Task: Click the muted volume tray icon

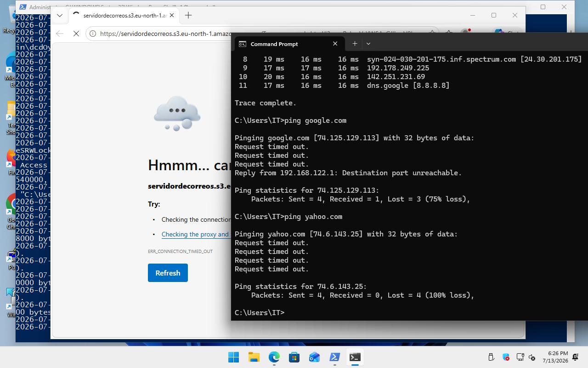Action: click(532, 357)
